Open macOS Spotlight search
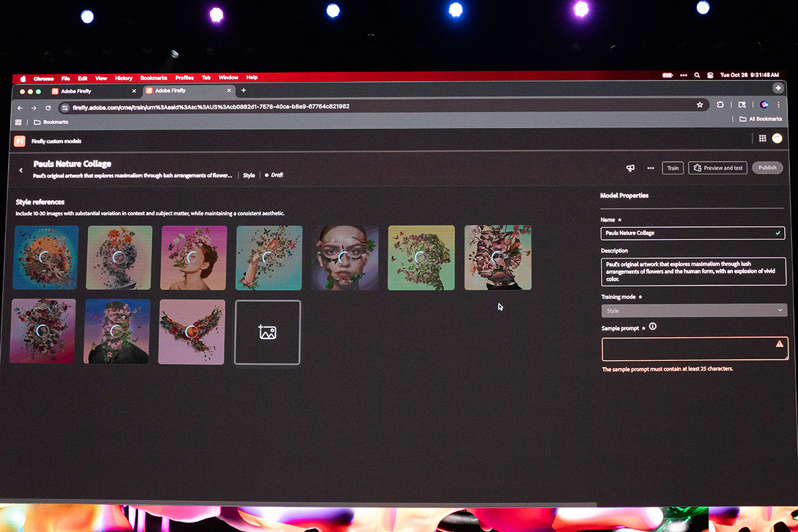The height and width of the screenshot is (532, 798). 697,75
